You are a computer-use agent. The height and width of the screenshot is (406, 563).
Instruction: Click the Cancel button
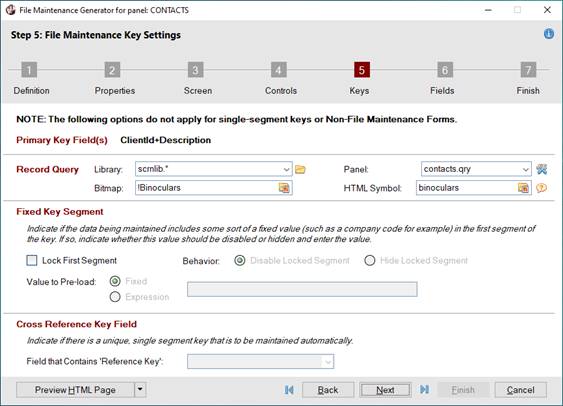click(521, 389)
